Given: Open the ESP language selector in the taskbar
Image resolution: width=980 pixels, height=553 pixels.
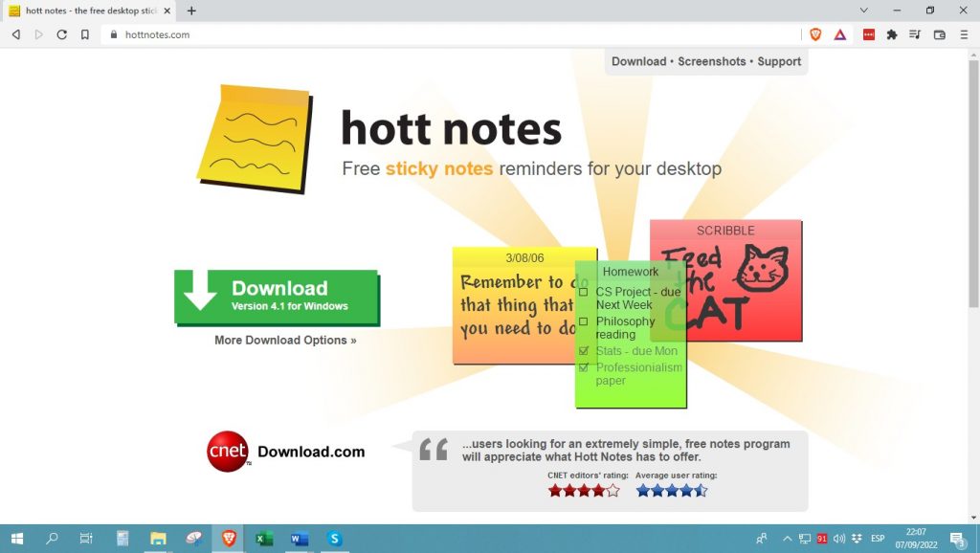Looking at the screenshot, I should click(x=877, y=538).
